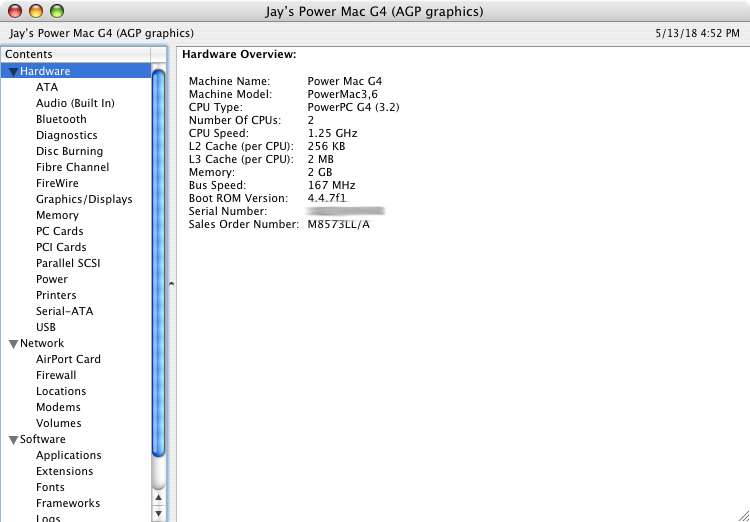Show the Memory hardware details
This screenshot has height=522, width=750.
click(x=57, y=215)
